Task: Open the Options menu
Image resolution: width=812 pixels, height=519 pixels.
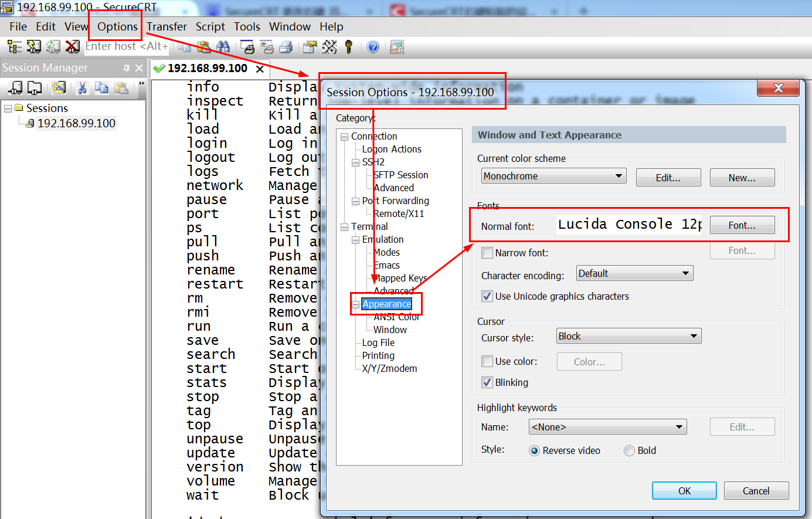Action: [117, 26]
